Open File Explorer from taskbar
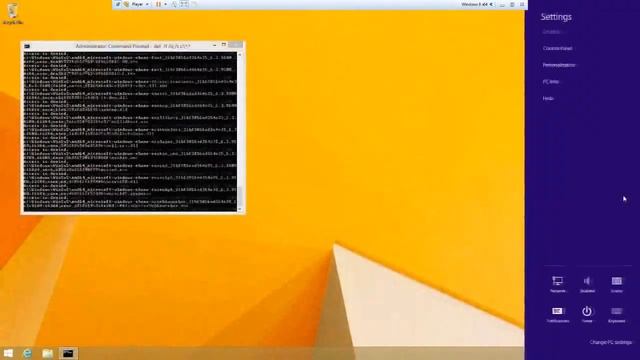 (47, 353)
